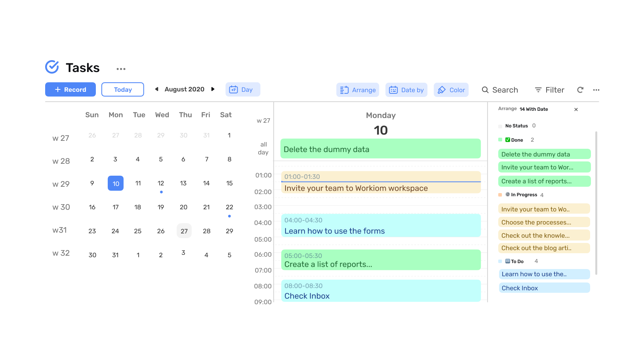Open the Filter icon
Viewport: 644px width, 364px height.
pos(538,90)
